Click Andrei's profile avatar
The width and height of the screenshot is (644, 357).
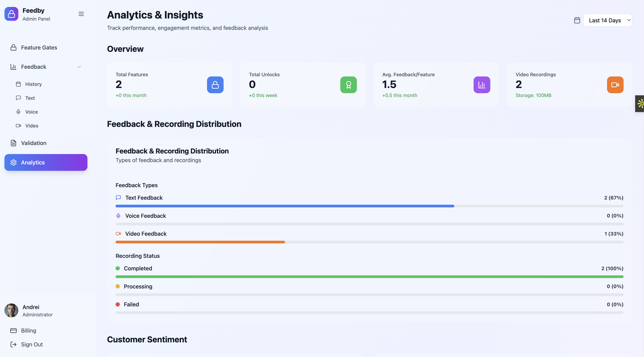pos(11,310)
